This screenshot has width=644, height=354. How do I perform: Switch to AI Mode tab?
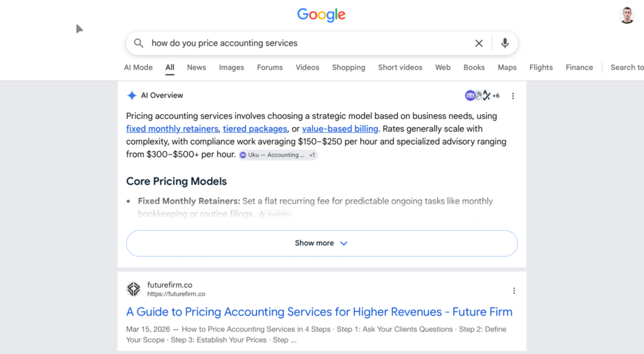[x=138, y=67]
